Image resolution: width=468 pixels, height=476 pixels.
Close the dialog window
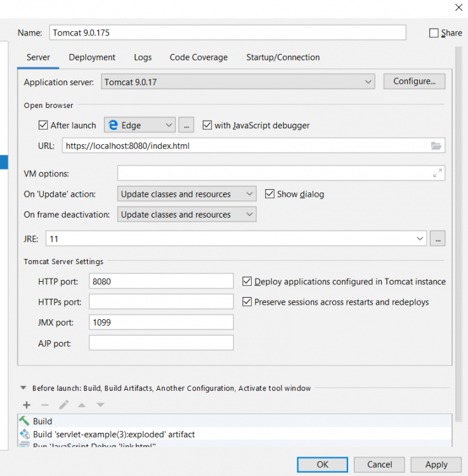click(458, 7)
